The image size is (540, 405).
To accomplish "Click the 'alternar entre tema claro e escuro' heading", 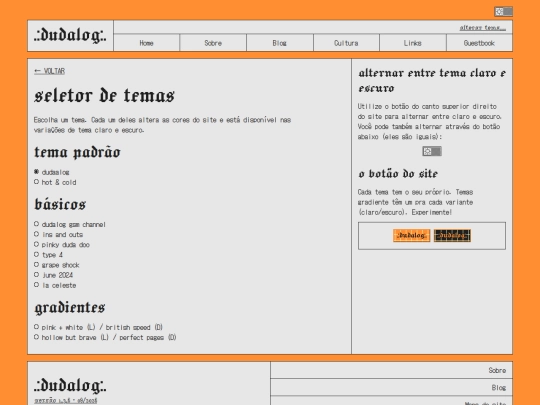I will [432, 81].
